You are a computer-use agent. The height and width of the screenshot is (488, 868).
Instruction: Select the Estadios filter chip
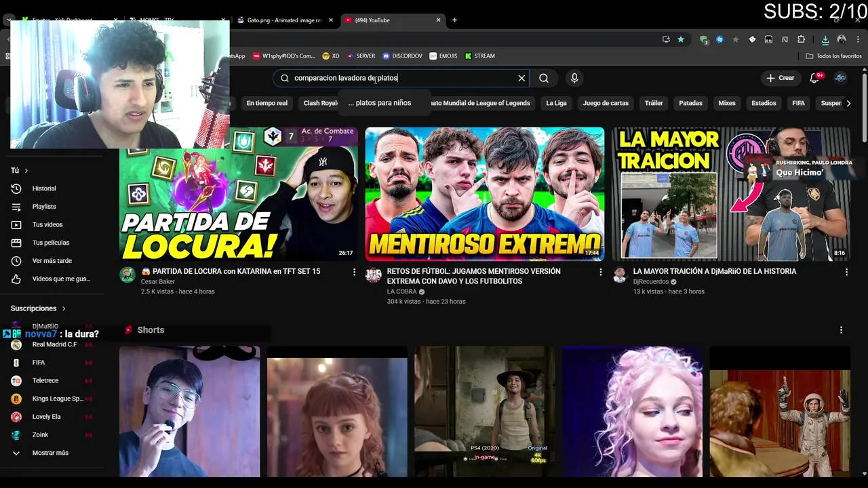click(x=764, y=103)
